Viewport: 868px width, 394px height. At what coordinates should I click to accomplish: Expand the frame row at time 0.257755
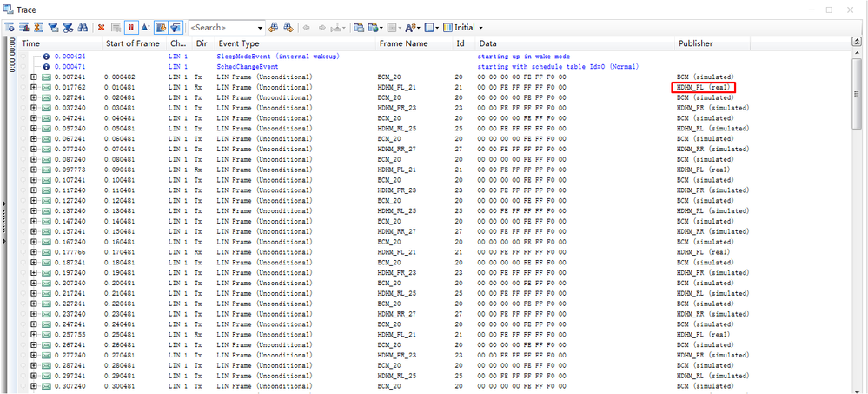click(x=35, y=335)
